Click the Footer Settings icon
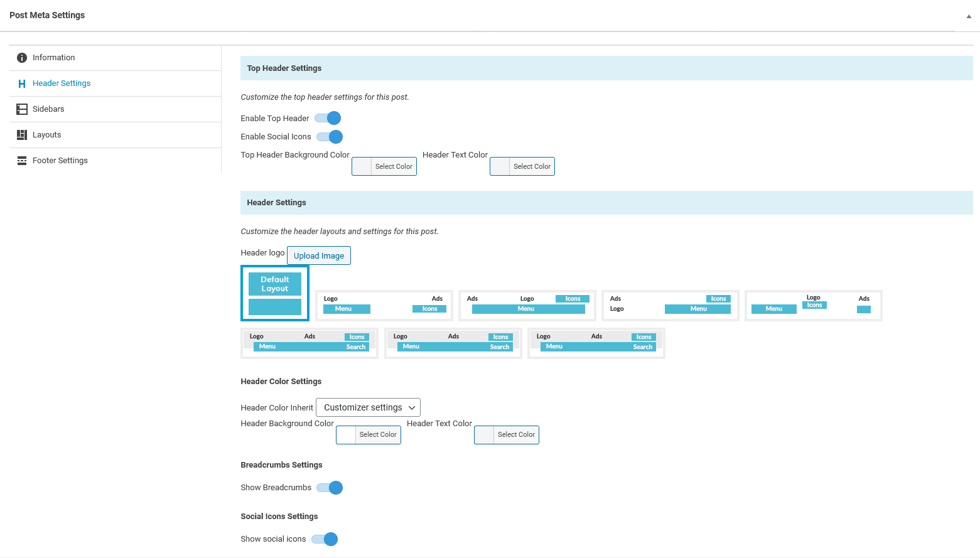Image resolution: width=980 pixels, height=558 pixels. (x=21, y=160)
